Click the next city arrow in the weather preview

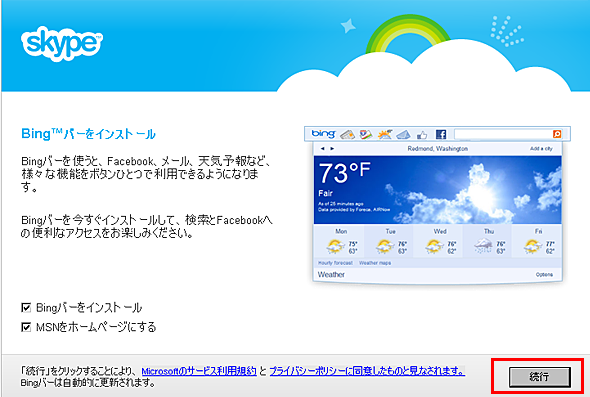(x=332, y=149)
